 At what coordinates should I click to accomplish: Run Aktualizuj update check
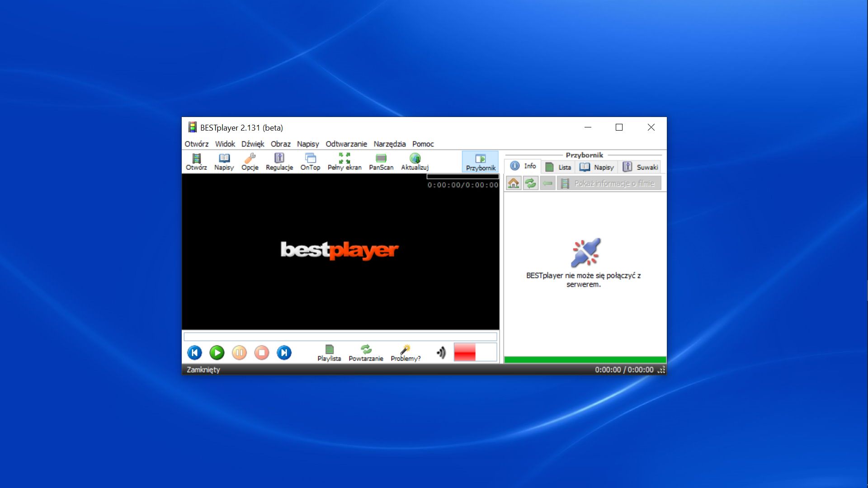tap(415, 161)
